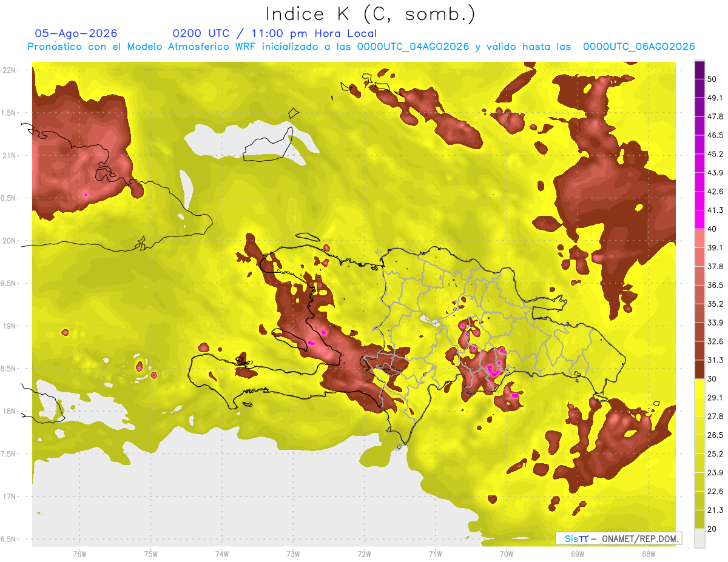Viewport: 728px width, 562px height.
Task: Click the time label "0200 UTC / 11:00 pm Hora Local"
Action: coord(274,34)
